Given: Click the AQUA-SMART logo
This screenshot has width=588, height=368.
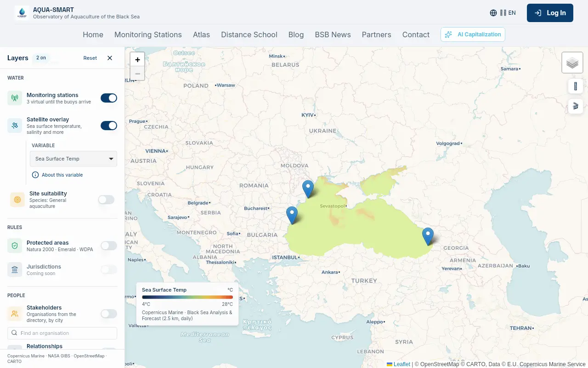Looking at the screenshot, I should pos(22,13).
